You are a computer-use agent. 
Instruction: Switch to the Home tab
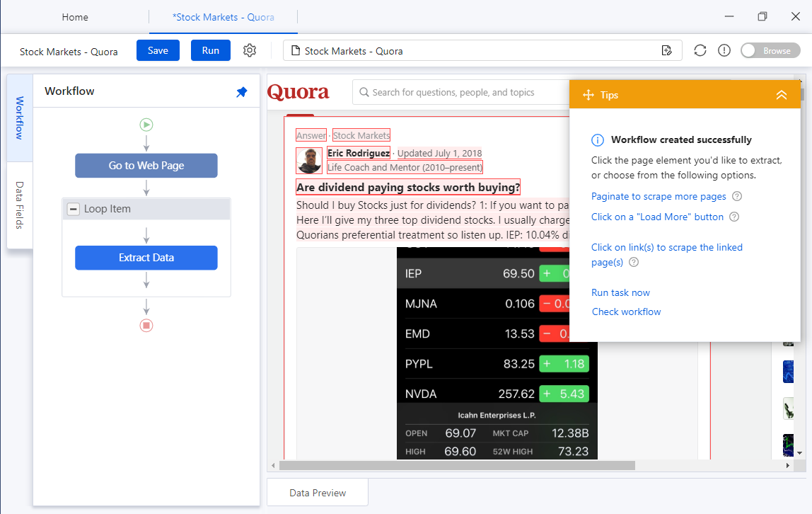point(75,17)
